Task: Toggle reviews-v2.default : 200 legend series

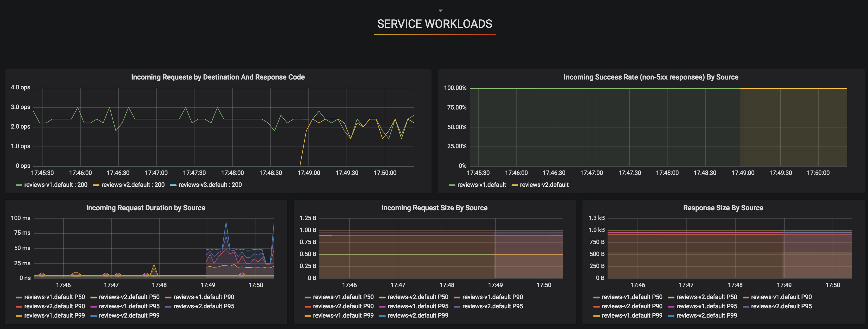Action: point(133,185)
